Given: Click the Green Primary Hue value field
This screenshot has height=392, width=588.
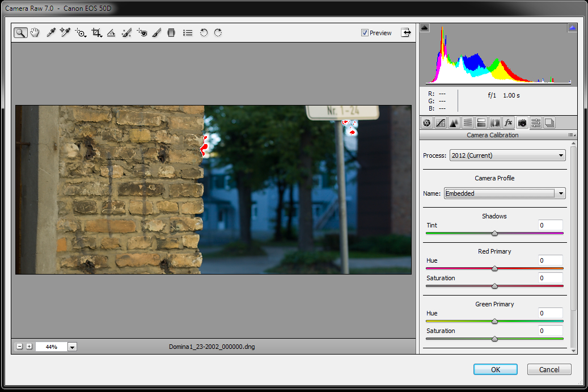Looking at the screenshot, I should pos(551,313).
